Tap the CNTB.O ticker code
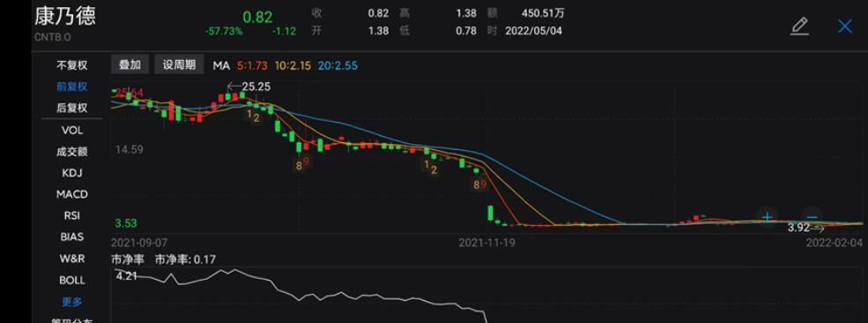 pos(53,37)
